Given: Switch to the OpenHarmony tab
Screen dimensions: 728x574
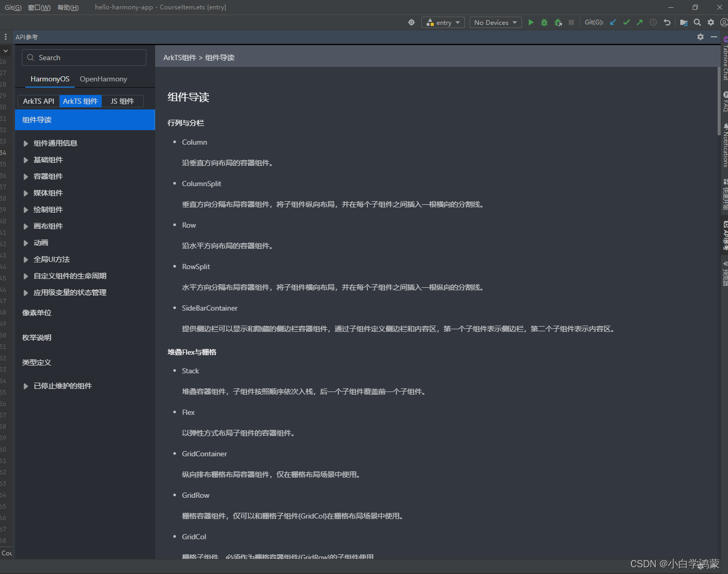Looking at the screenshot, I should [103, 79].
